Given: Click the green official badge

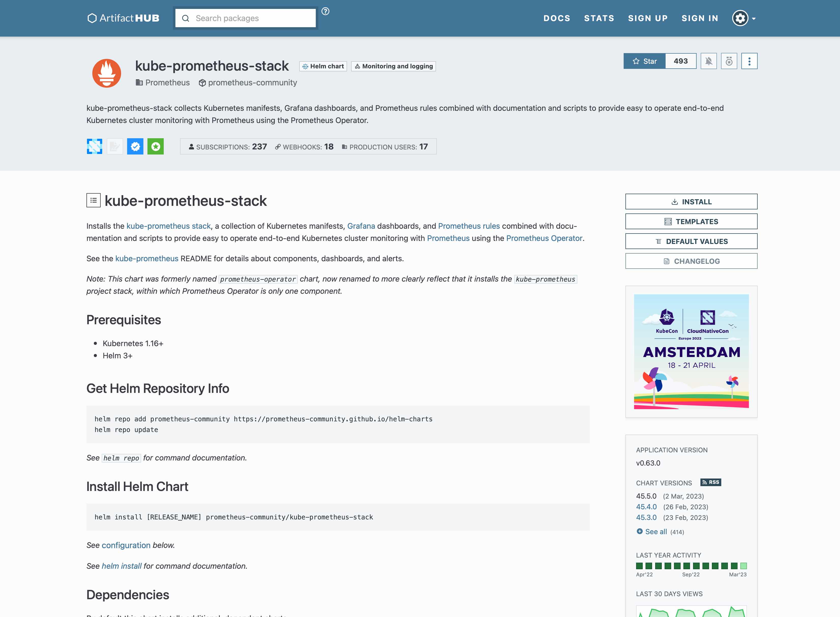Looking at the screenshot, I should click(x=155, y=146).
